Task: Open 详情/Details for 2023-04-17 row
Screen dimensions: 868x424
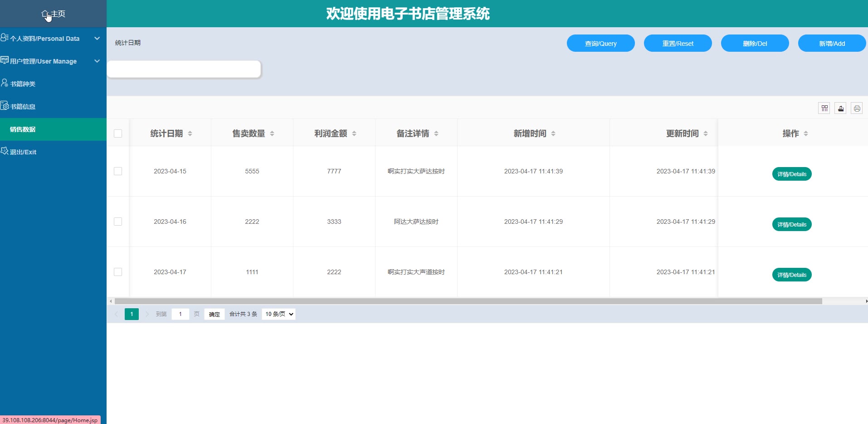Action: 792,275
